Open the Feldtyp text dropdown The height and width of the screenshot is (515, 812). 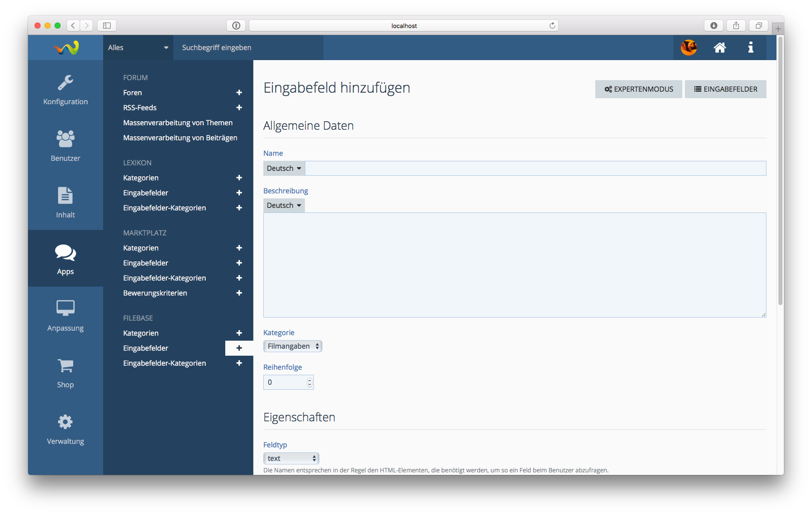pyautogui.click(x=291, y=458)
